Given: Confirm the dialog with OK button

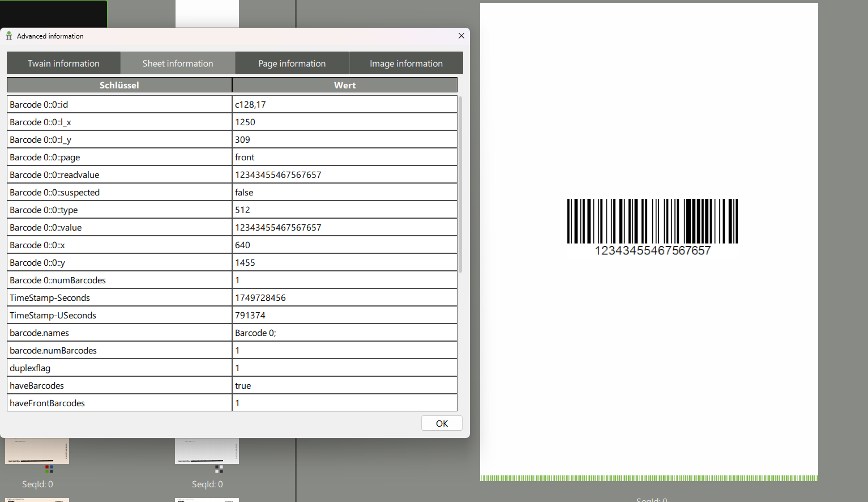Looking at the screenshot, I should [442, 423].
